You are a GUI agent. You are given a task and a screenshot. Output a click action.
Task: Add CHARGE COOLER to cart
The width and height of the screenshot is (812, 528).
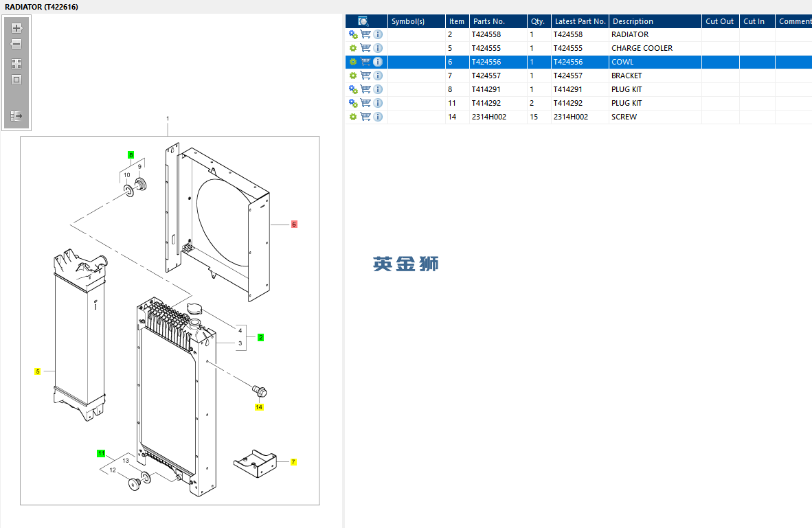365,48
